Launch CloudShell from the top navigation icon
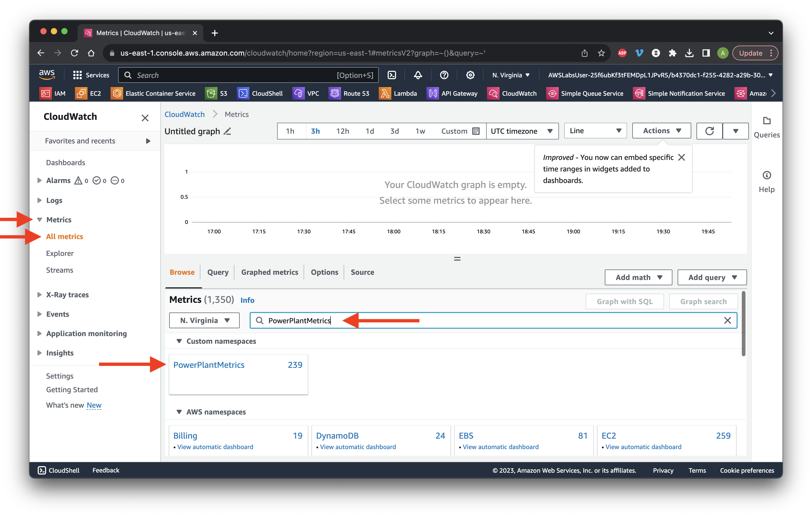 [x=392, y=75]
